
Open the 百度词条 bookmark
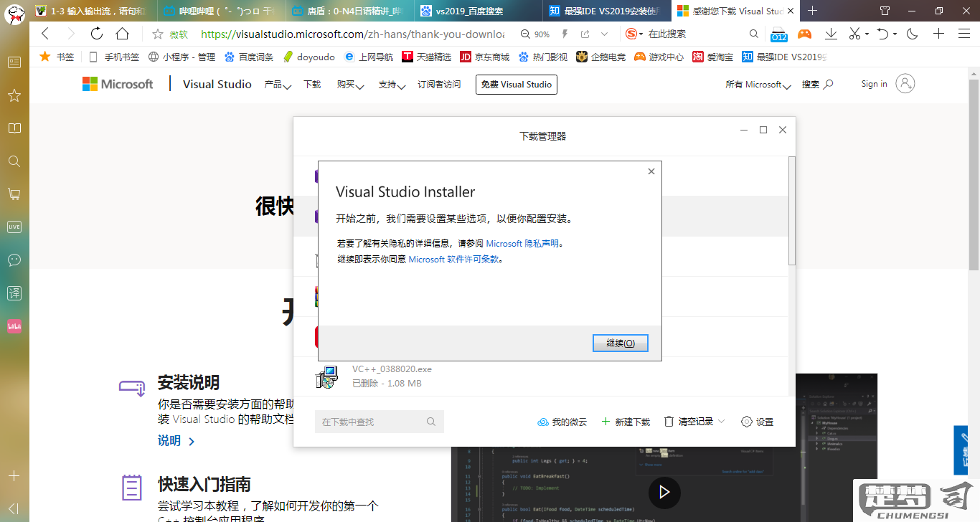coord(249,57)
